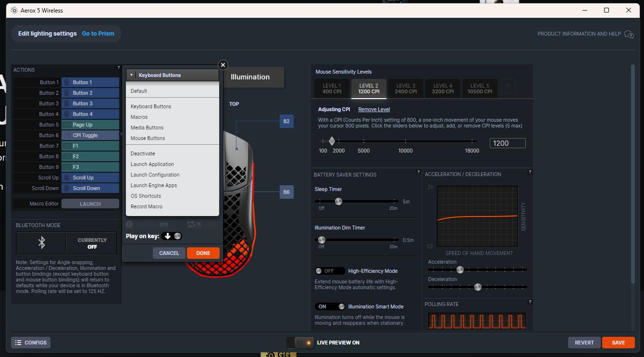Image resolution: width=644 pixels, height=357 pixels.
Task: Turn off Illumination Smart Mode
Action: pyautogui.click(x=330, y=306)
